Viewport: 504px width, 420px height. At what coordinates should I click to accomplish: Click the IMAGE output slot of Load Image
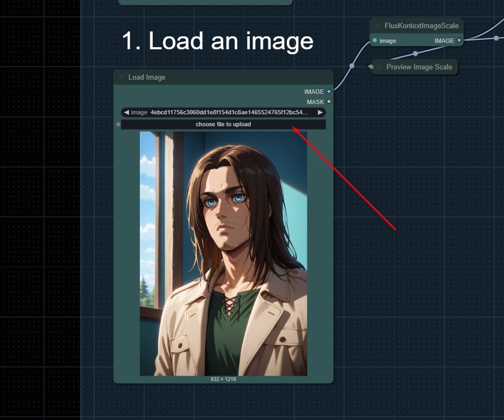(329, 92)
